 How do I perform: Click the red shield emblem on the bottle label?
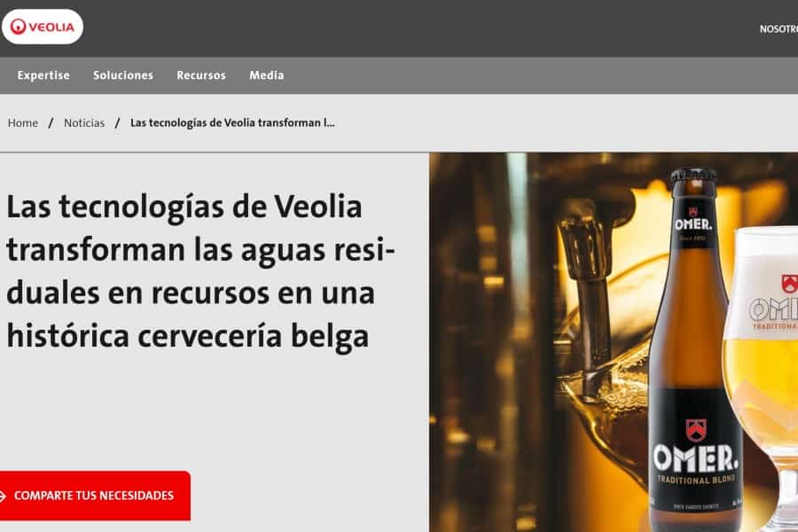[696, 430]
